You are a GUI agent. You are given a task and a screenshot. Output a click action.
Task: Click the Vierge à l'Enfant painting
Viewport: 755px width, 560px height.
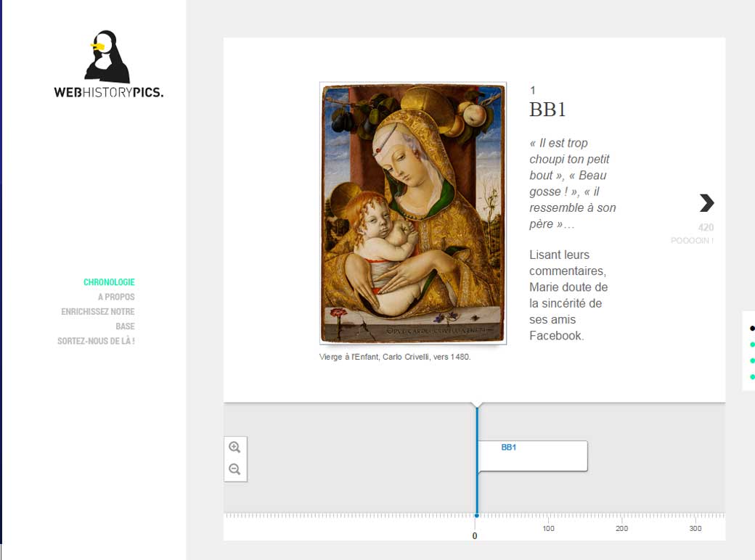412,213
